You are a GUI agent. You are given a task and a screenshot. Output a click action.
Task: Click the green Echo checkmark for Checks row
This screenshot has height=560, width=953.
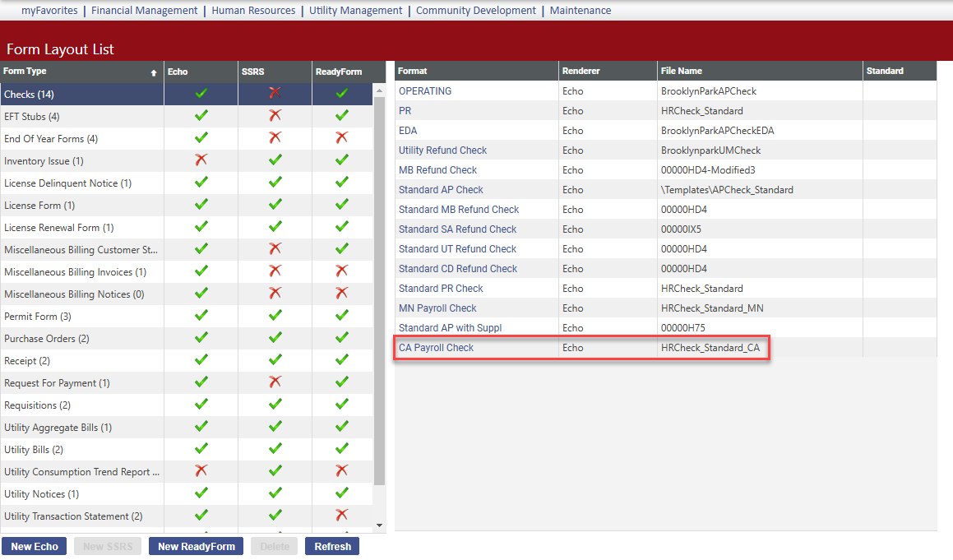click(x=201, y=94)
